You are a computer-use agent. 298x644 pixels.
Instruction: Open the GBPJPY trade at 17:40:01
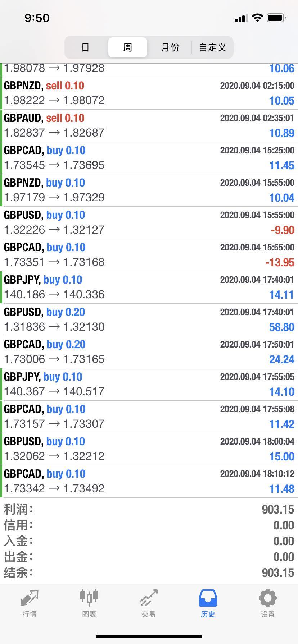(149, 287)
